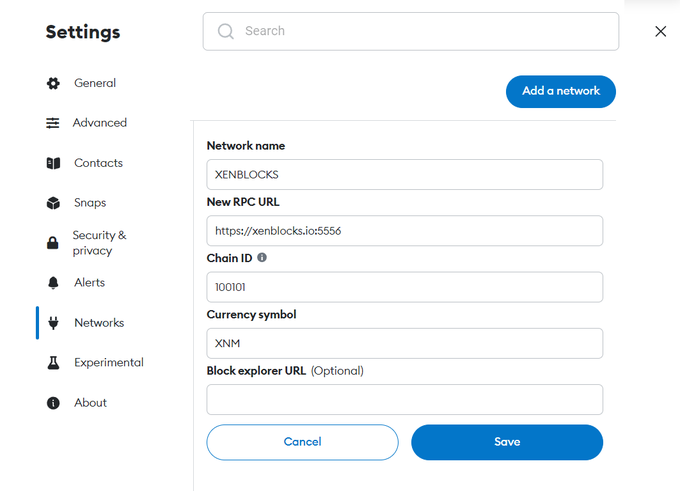Open Security & privacy lock icon
680x491 pixels.
pos(53,243)
